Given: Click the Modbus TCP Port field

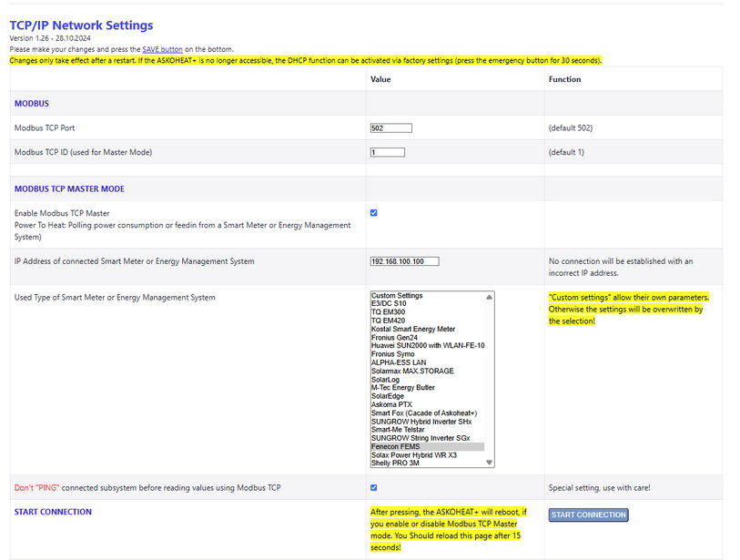Looking at the screenshot, I should click(390, 128).
